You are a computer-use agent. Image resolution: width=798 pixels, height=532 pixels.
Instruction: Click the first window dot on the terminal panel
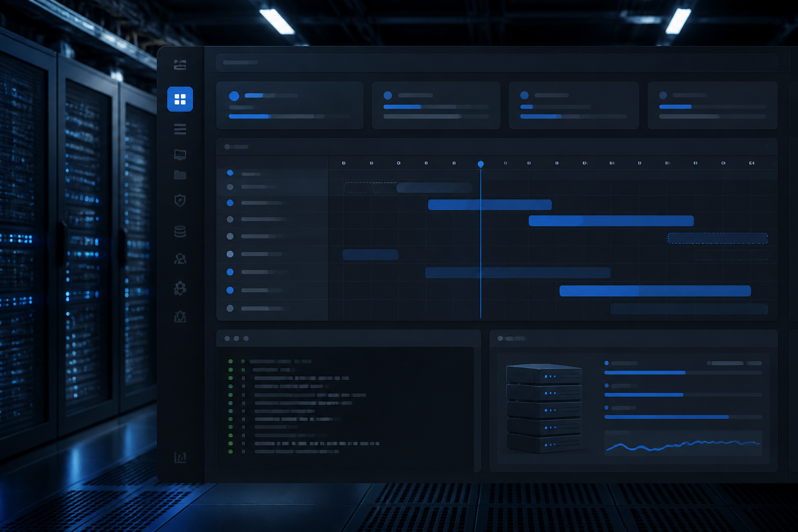pyautogui.click(x=227, y=338)
